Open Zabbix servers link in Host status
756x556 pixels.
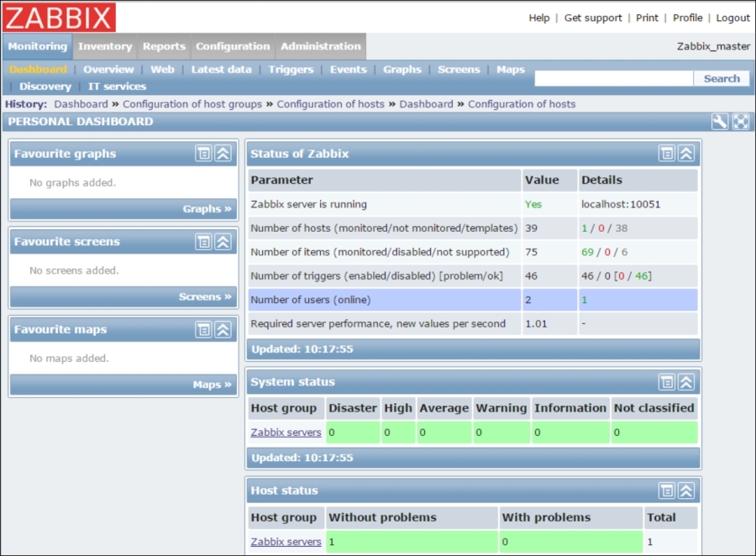coord(286,542)
